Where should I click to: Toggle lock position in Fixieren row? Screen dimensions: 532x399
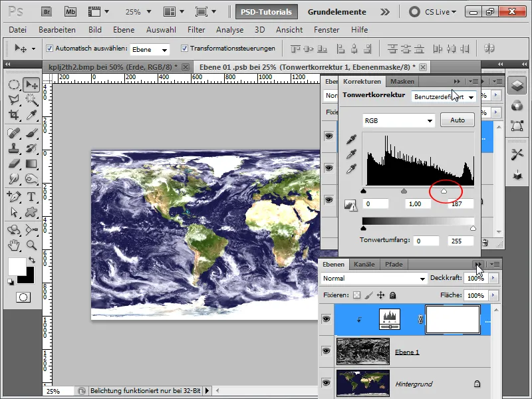pyautogui.click(x=380, y=295)
